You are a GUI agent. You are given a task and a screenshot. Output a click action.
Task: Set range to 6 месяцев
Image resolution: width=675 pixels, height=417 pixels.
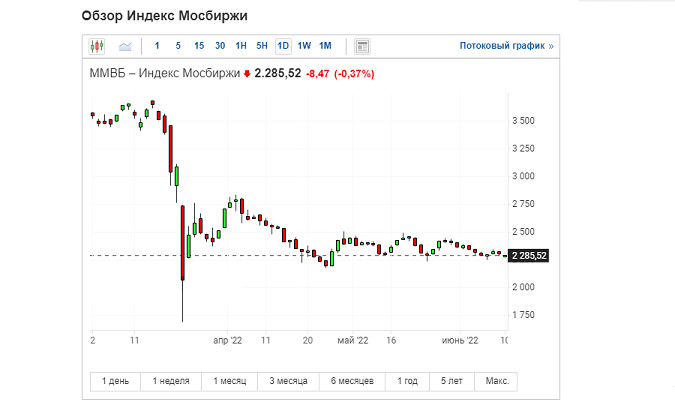(x=352, y=381)
